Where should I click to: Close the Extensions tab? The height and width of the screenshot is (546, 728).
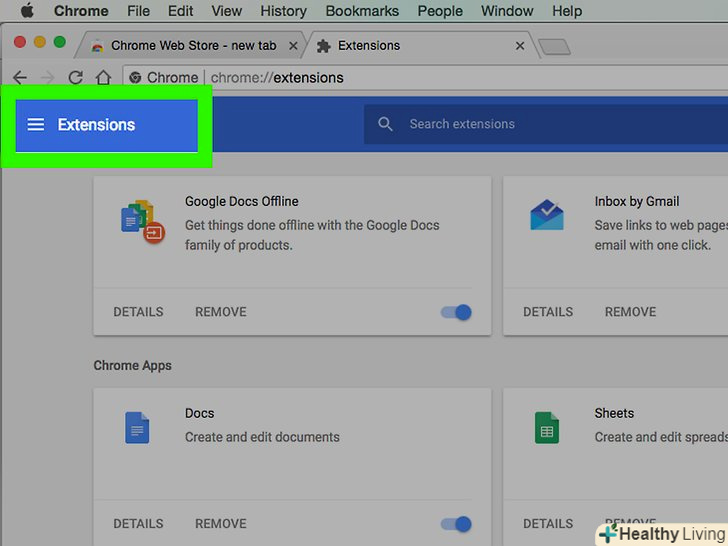[520, 46]
